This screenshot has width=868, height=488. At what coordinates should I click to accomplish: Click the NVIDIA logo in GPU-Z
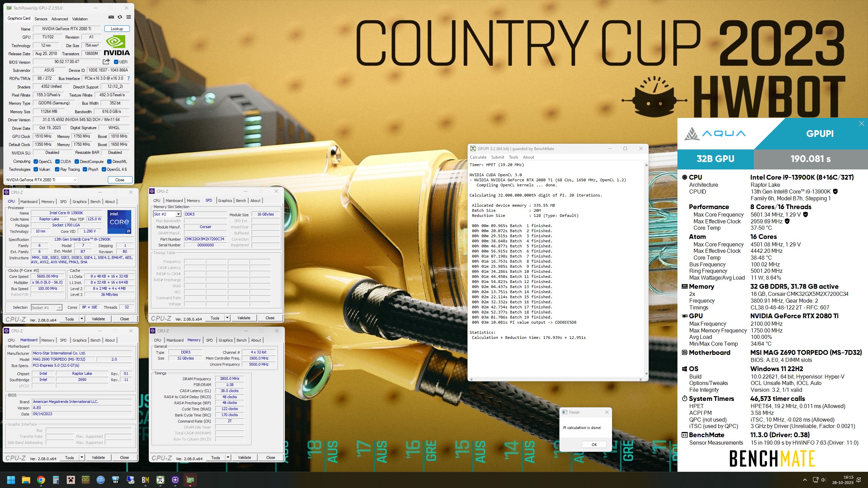tap(117, 45)
